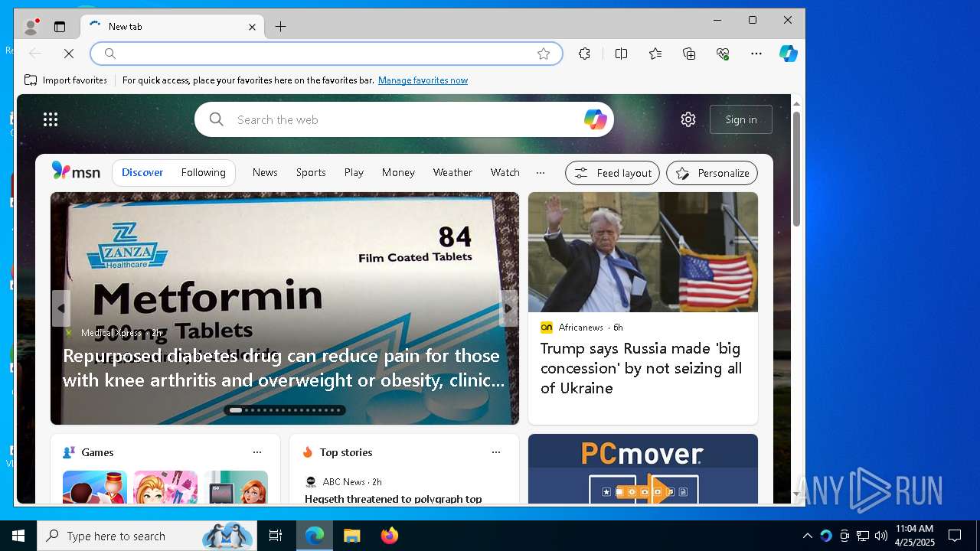Open the Edge profile icon
The height and width of the screenshot is (551, 980).
pyautogui.click(x=31, y=27)
